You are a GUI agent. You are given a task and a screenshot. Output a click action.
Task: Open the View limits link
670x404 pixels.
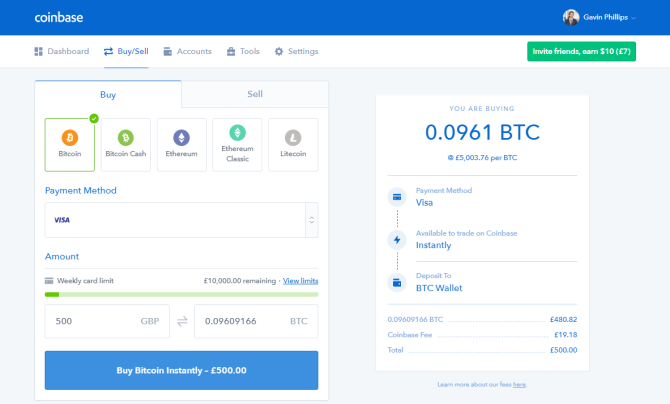[300, 281]
